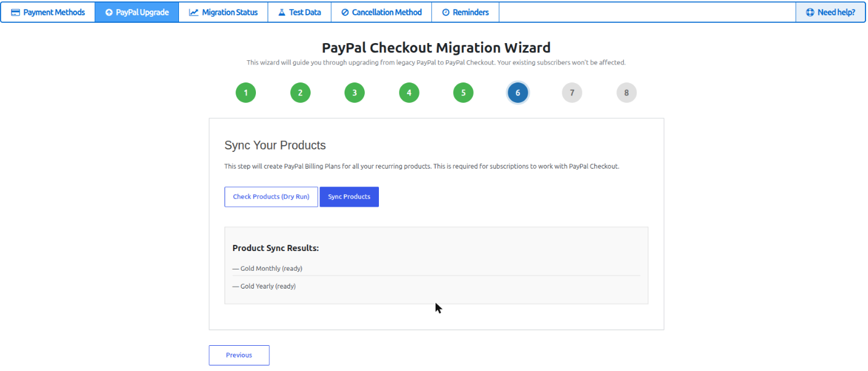Screen dimensions: 868x371
Task: Switch to the PayPal Upgrade tab
Action: click(x=137, y=12)
